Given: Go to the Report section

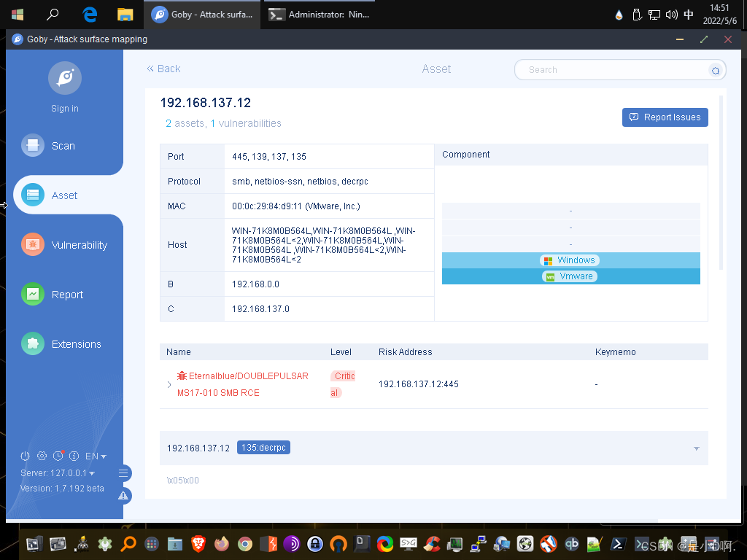Looking at the screenshot, I should click(x=53, y=295).
